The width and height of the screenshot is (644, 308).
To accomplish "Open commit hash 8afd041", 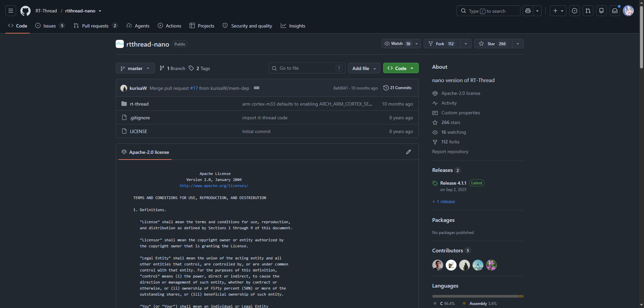I will 340,88.
